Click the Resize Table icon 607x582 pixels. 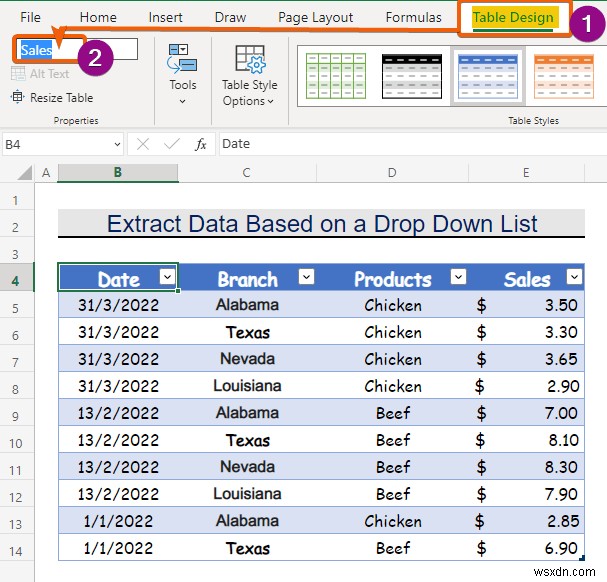17,97
